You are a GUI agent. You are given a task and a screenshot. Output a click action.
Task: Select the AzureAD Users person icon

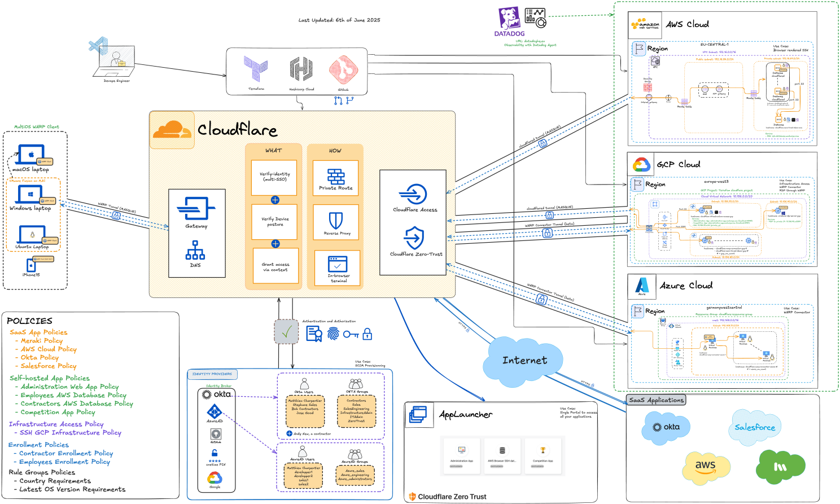tap(302, 452)
